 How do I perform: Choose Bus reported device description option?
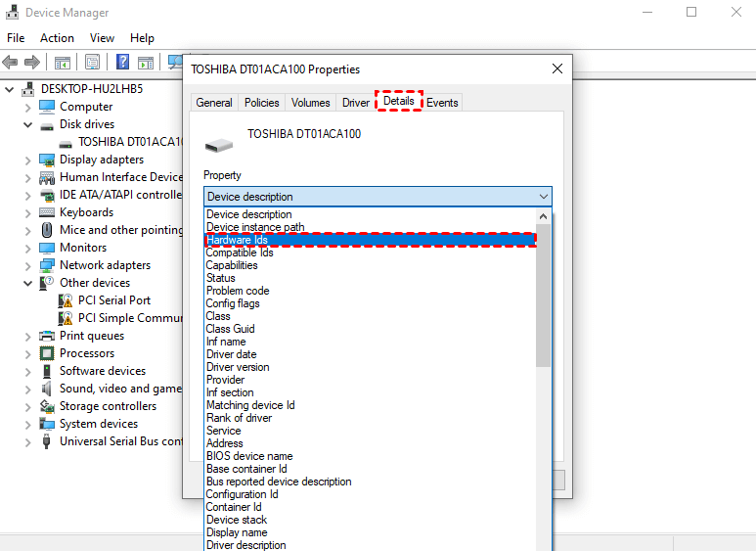(370, 482)
